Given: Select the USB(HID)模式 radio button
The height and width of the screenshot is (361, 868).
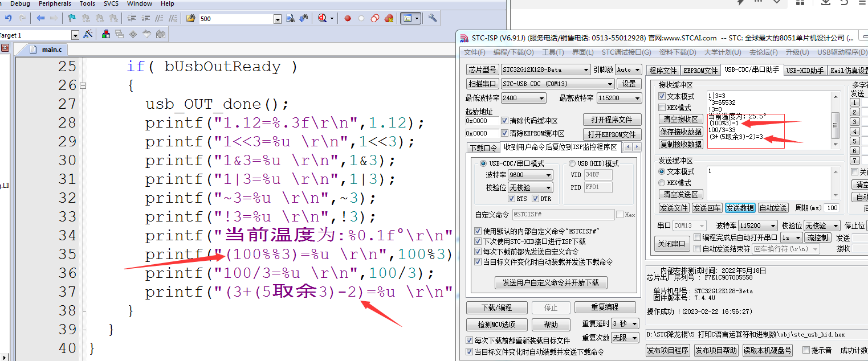Looking at the screenshot, I should click(572, 163).
